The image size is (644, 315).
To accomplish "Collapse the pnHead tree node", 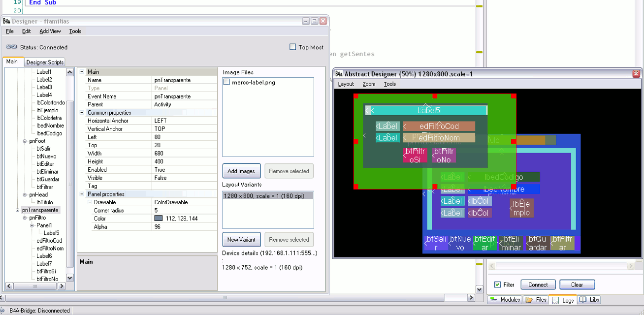I will click(25, 195).
